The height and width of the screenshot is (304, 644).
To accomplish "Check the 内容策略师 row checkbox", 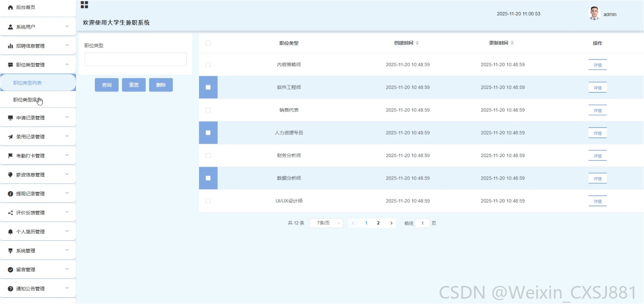I will 208,64.
